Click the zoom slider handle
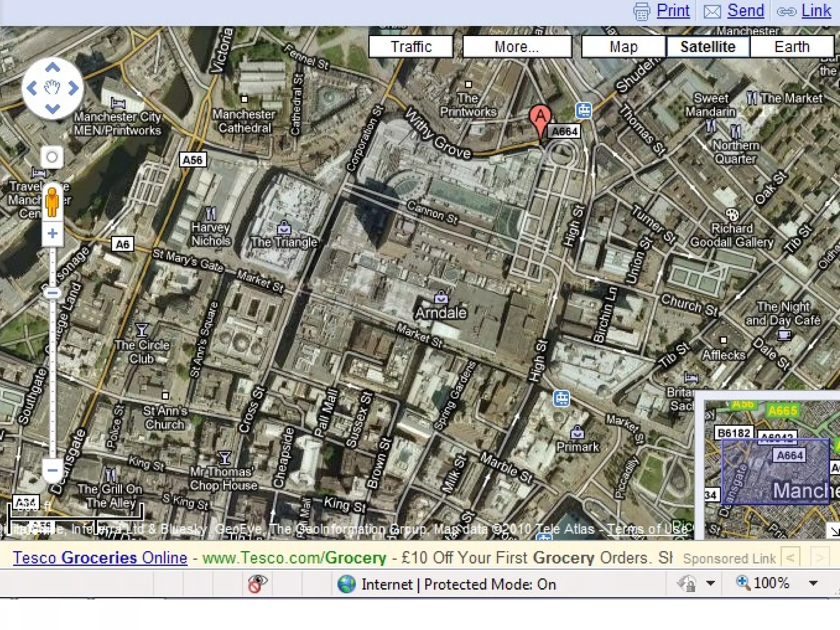The width and height of the screenshot is (840, 630). coord(52,293)
